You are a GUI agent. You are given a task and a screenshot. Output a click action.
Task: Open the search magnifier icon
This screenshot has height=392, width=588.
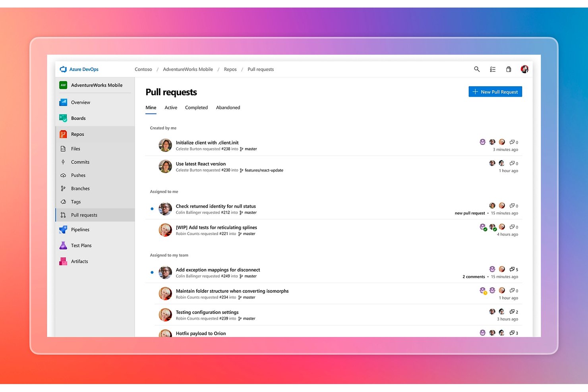477,69
